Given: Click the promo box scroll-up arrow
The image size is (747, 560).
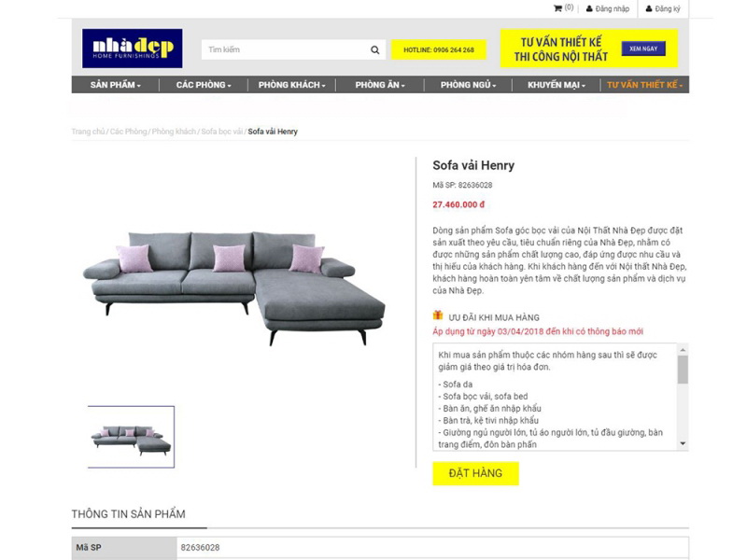Looking at the screenshot, I should point(683,350).
